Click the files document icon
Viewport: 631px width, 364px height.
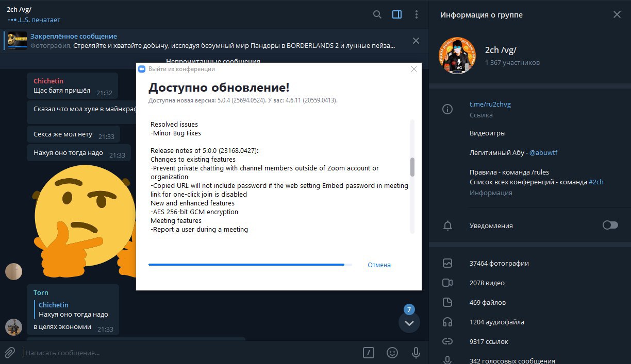(447, 302)
